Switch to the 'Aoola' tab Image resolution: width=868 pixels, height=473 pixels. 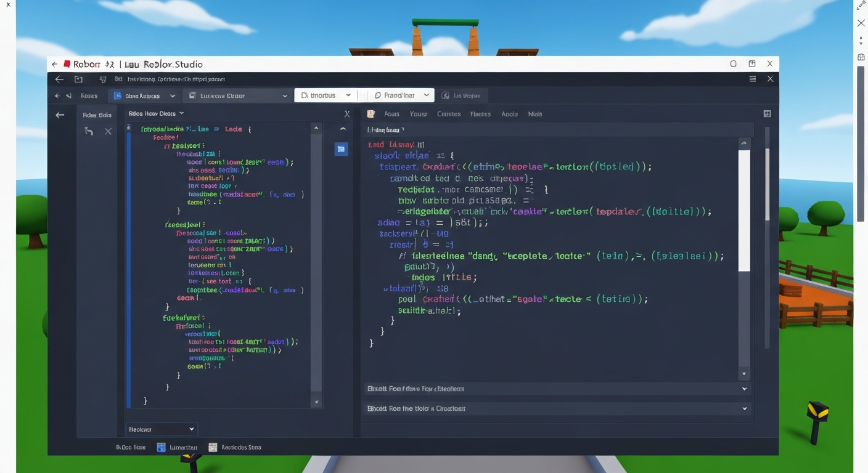tap(509, 114)
